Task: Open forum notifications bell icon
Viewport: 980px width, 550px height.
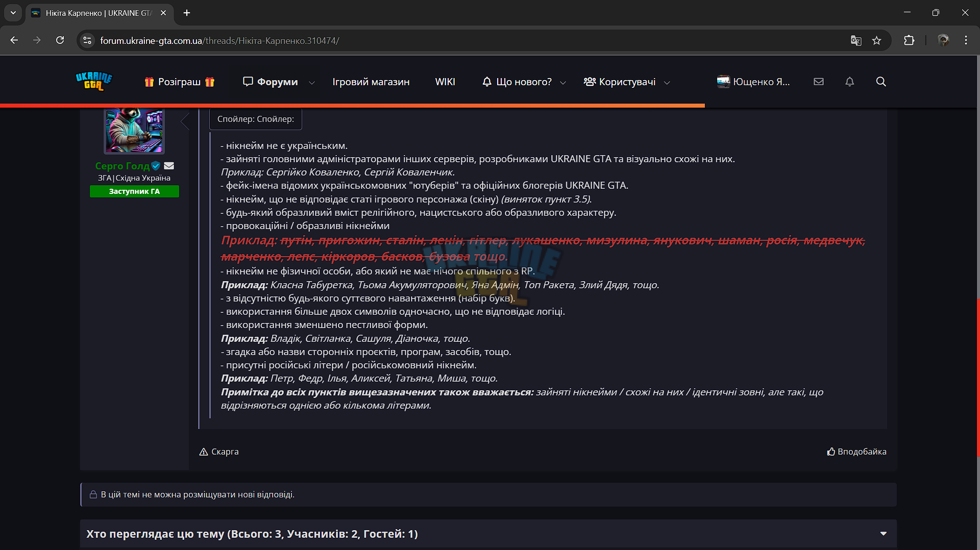Action: [x=850, y=82]
